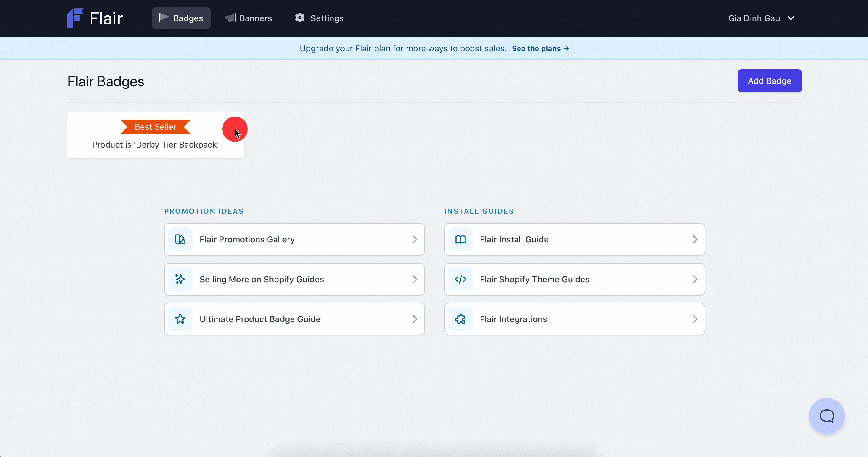Screen dimensions: 868x457
Task: Click the Flair logo icon
Action: [75, 18]
